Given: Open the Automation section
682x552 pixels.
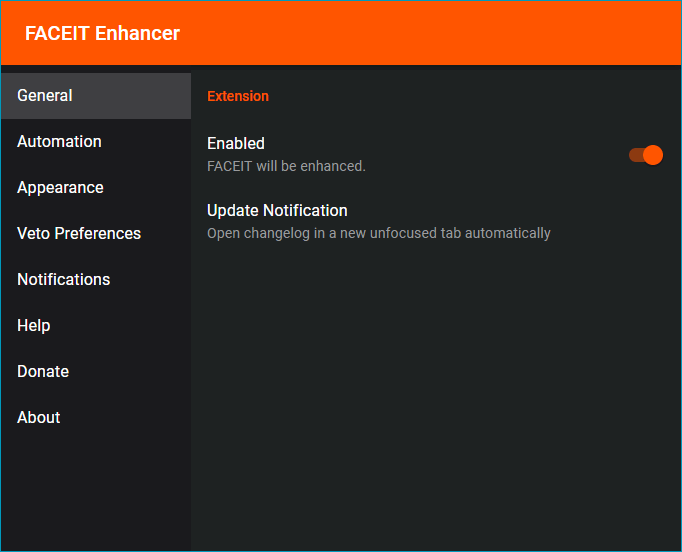Looking at the screenshot, I should coord(96,142).
